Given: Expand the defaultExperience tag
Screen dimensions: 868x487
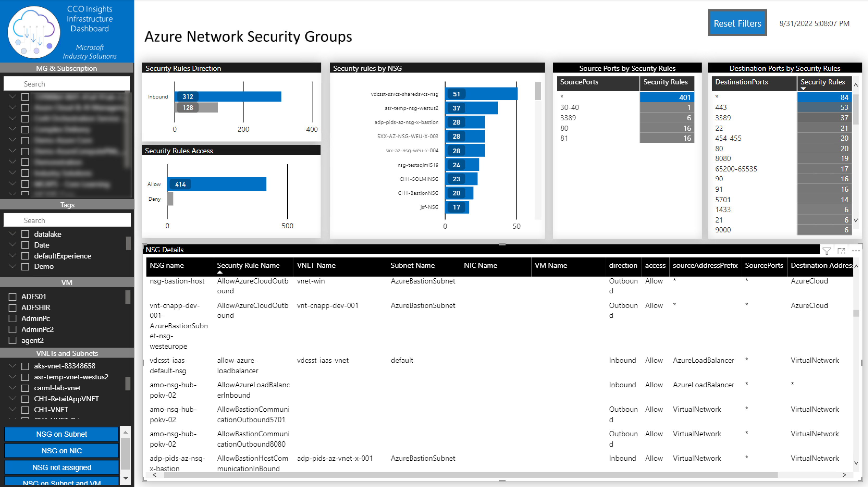Looking at the screenshot, I should coord(13,255).
